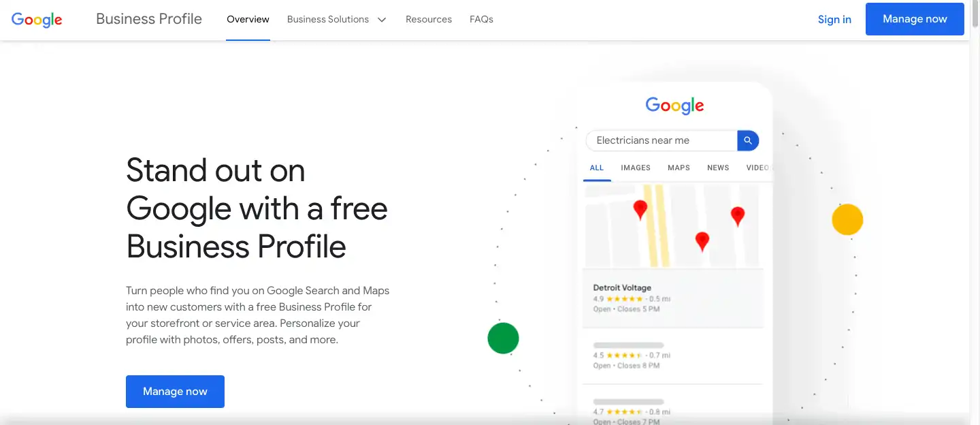Click the blue search magnifier icon

coord(748,140)
